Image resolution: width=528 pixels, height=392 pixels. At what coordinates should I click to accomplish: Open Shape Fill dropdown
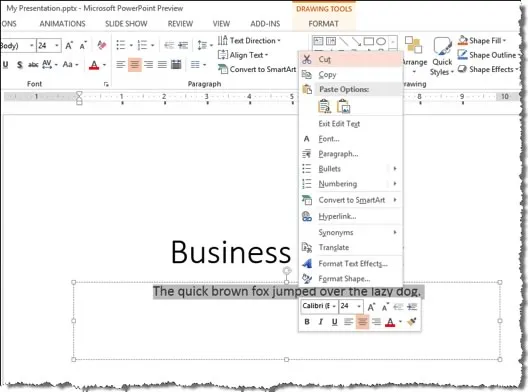(482, 41)
